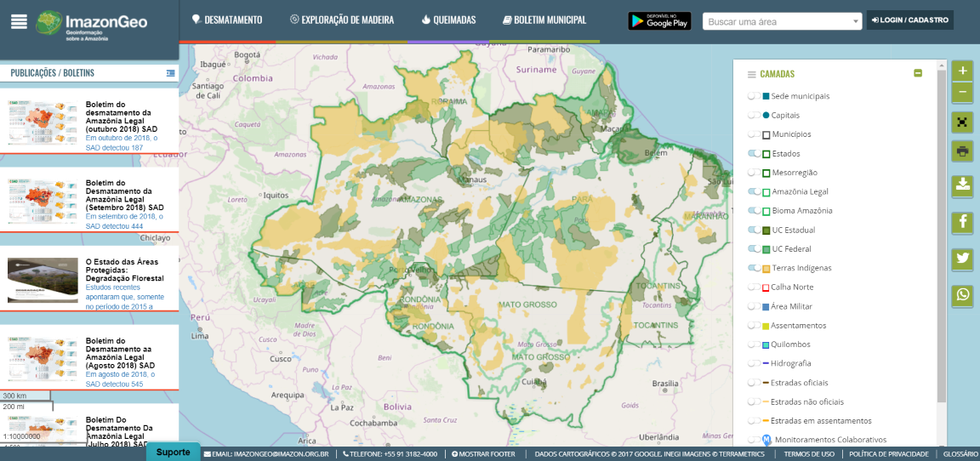Image resolution: width=980 pixels, height=461 pixels.
Task: Share map via Facebook icon
Action: [x=962, y=222]
